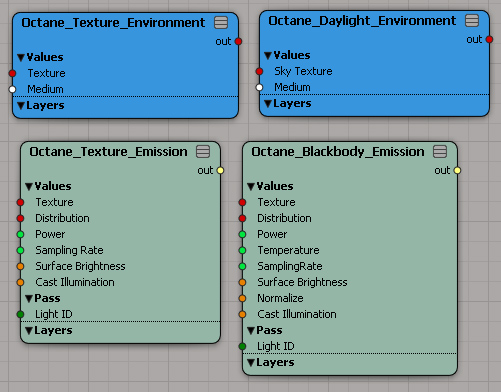The image size is (501, 392).
Task: Collapse Pass section in Octane_Texture_Emission
Action: pyautogui.click(x=29, y=298)
